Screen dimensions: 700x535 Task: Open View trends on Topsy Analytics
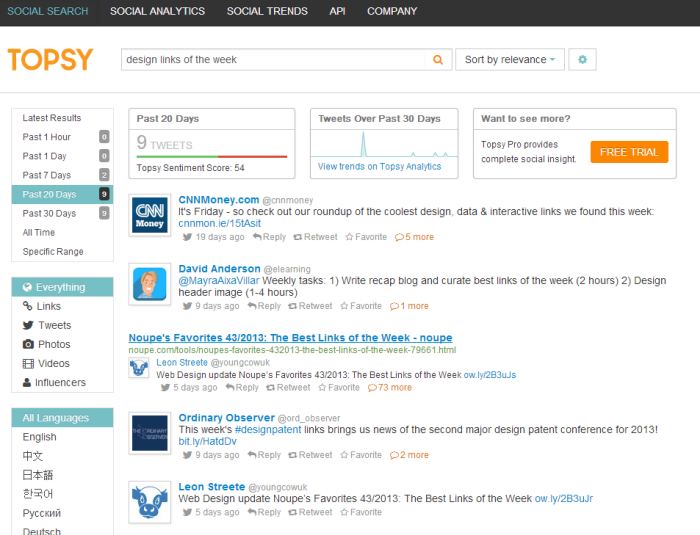(x=379, y=167)
